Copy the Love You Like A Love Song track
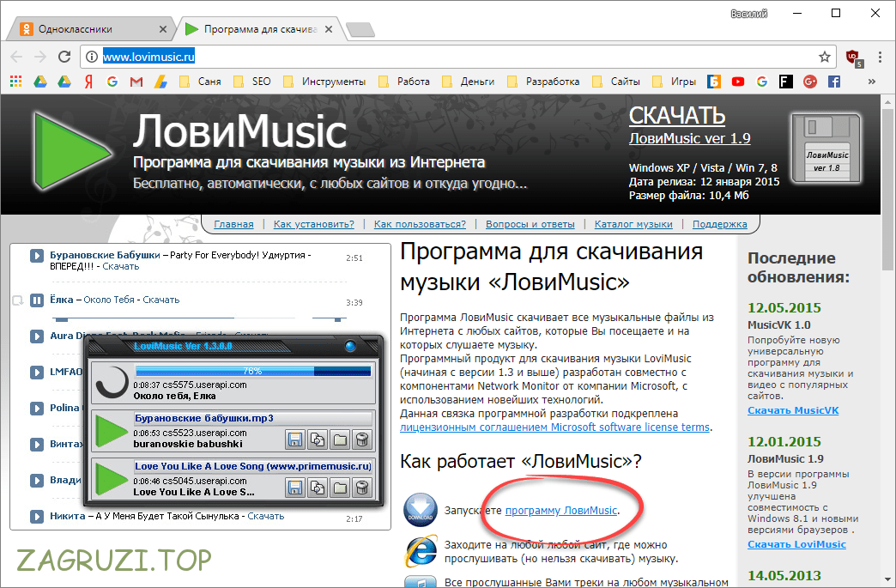 click(x=318, y=488)
